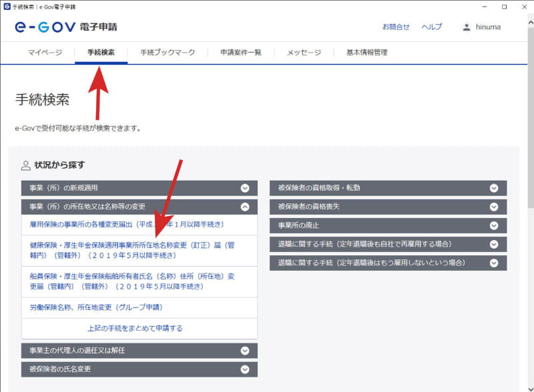Click the scrollbar up arrow
This screenshot has width=534, height=392.
(x=531, y=23)
